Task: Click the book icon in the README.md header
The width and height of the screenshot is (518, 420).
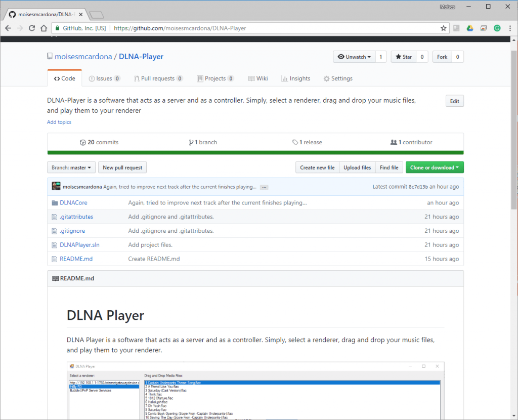Action: pyautogui.click(x=55, y=279)
